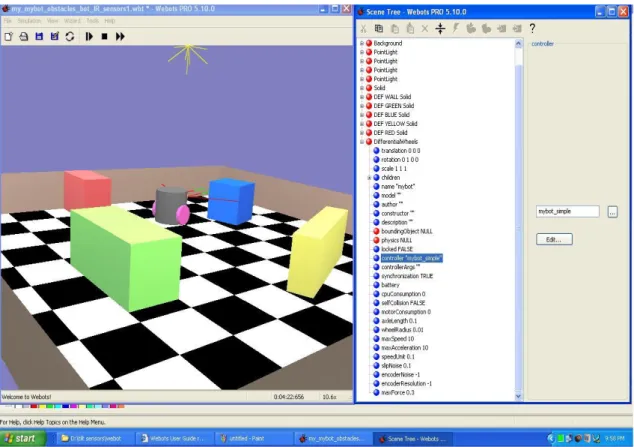Click the Windows start button
This screenshot has width=634, height=447.
(23, 439)
